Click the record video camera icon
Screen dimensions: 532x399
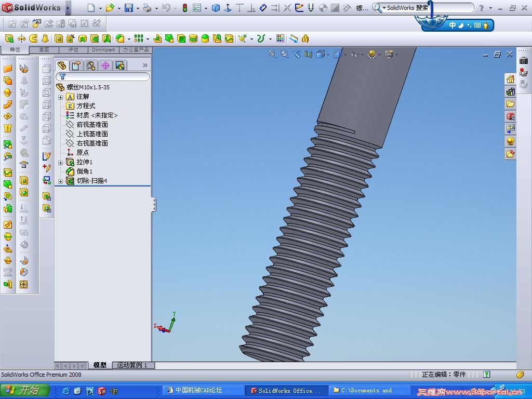[524, 72]
